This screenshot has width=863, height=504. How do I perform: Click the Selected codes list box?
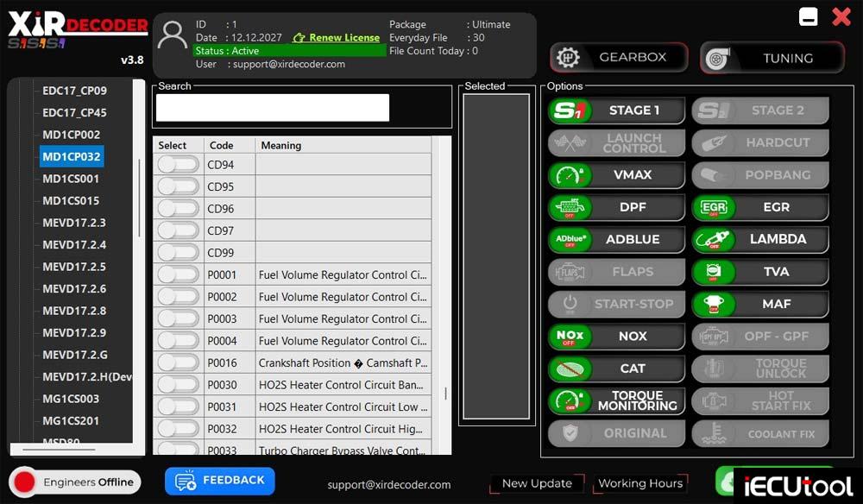pyautogui.click(x=496, y=256)
